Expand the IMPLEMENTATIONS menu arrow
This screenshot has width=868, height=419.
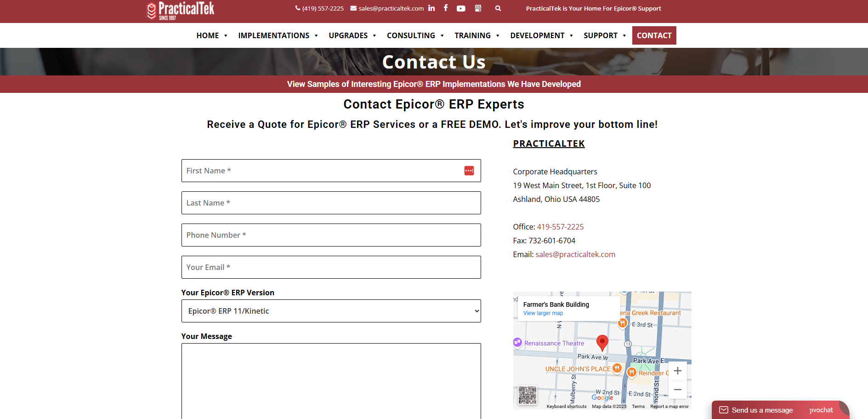pos(316,35)
